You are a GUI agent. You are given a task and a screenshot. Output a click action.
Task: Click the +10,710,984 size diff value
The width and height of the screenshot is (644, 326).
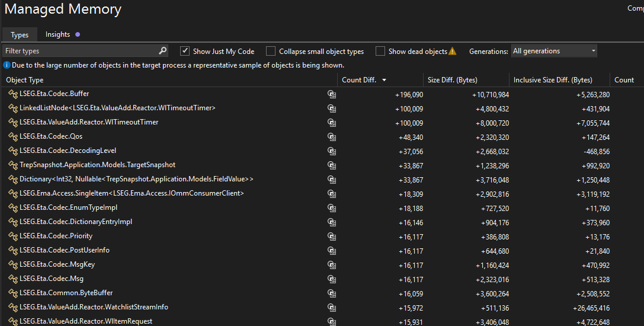click(x=491, y=95)
